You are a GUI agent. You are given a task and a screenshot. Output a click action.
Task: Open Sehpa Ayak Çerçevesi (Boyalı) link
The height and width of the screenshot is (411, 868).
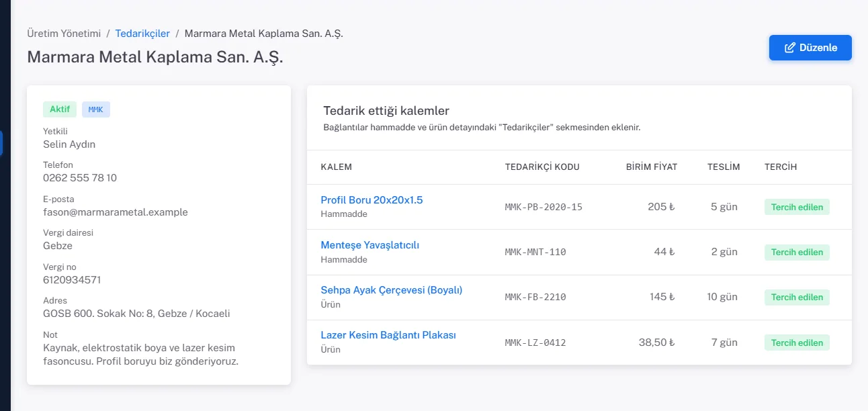click(392, 289)
